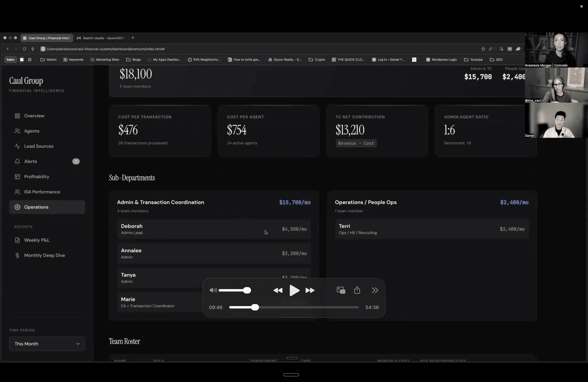Viewport: 588px width, 382px height.
Task: Click the video timeline progress bar
Action: click(306, 307)
